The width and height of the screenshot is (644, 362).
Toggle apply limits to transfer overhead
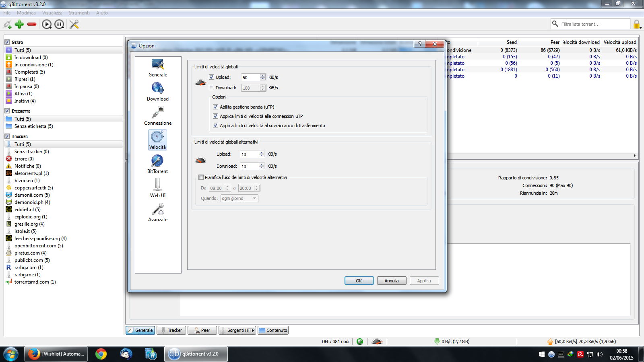[216, 125]
